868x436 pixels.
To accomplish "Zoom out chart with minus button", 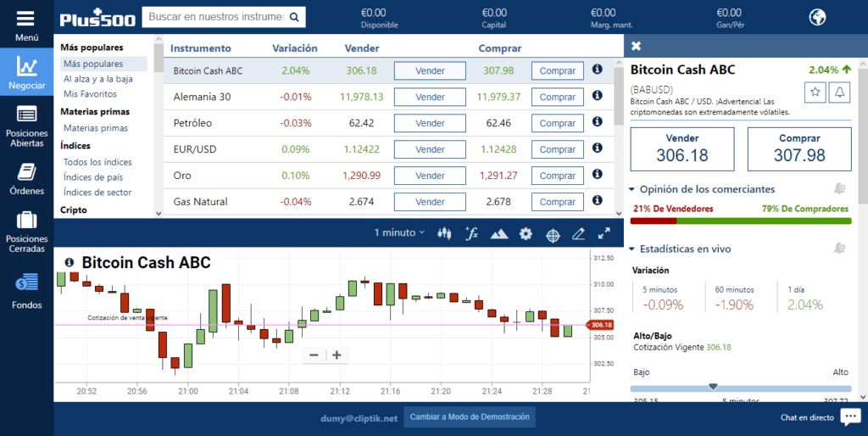I will tap(314, 355).
